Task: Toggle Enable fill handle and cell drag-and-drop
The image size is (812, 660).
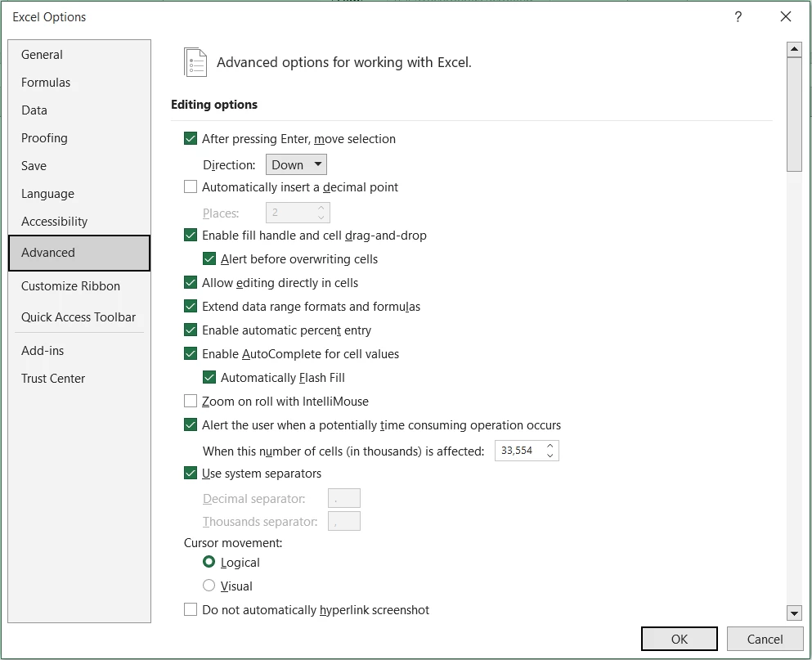Action: pos(191,236)
